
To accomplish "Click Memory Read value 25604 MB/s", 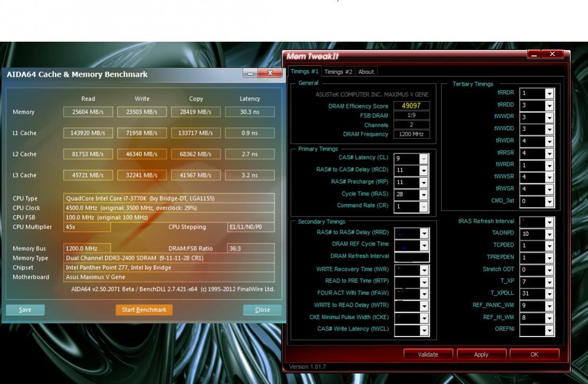I will coord(88,112).
